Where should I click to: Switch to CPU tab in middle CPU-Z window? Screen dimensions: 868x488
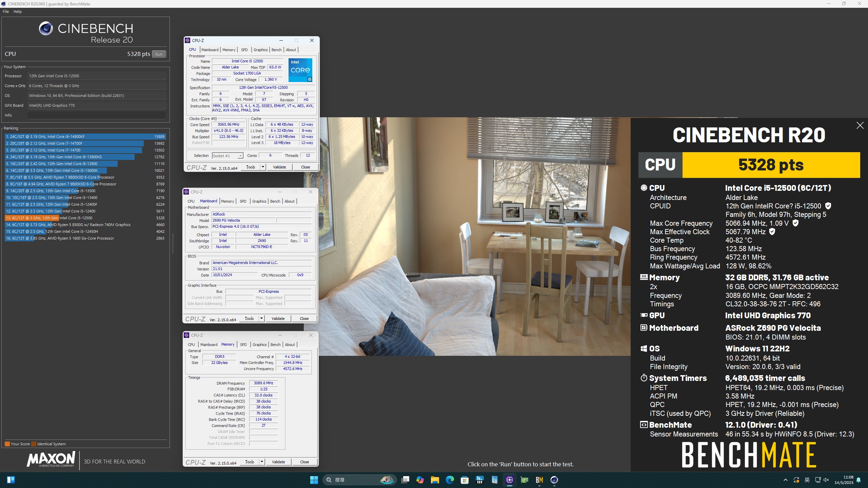191,201
